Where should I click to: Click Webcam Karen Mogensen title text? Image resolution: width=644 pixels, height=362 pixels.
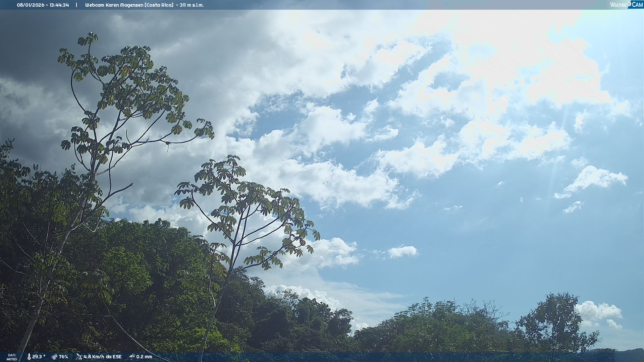[x=114, y=5]
